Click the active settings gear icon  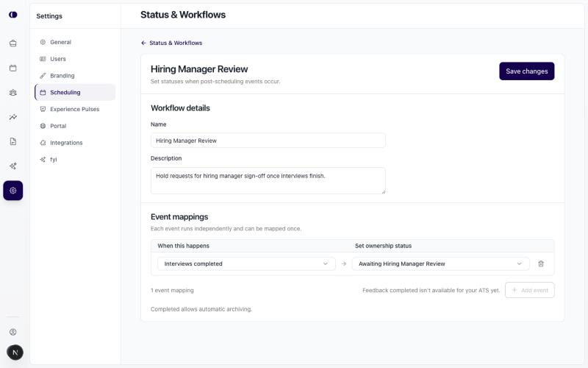tap(13, 191)
